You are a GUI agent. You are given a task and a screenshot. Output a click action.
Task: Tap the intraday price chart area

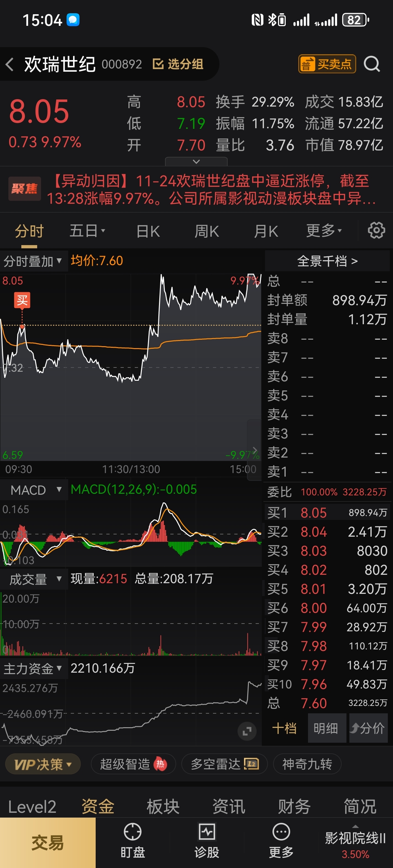coord(131,367)
